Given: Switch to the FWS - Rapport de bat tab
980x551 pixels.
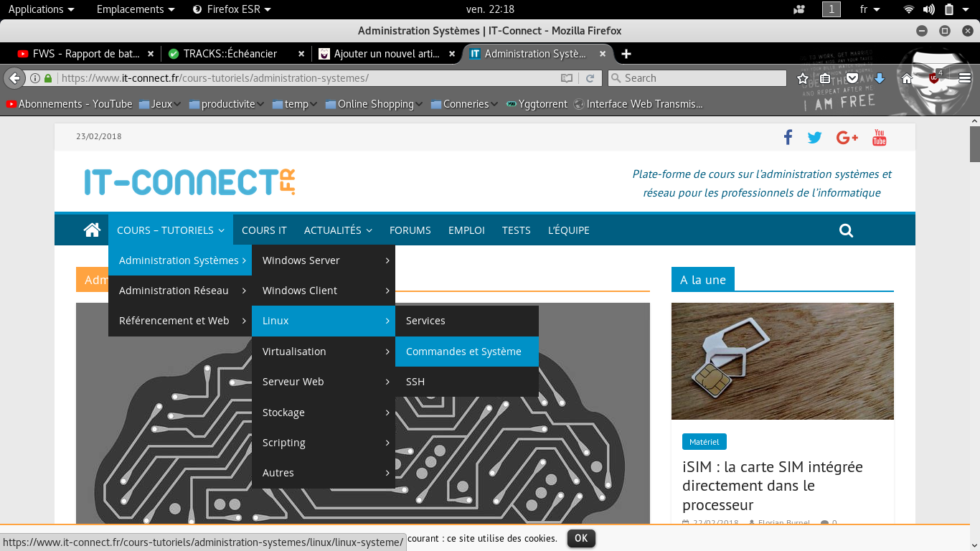Looking at the screenshot, I should tap(86, 54).
